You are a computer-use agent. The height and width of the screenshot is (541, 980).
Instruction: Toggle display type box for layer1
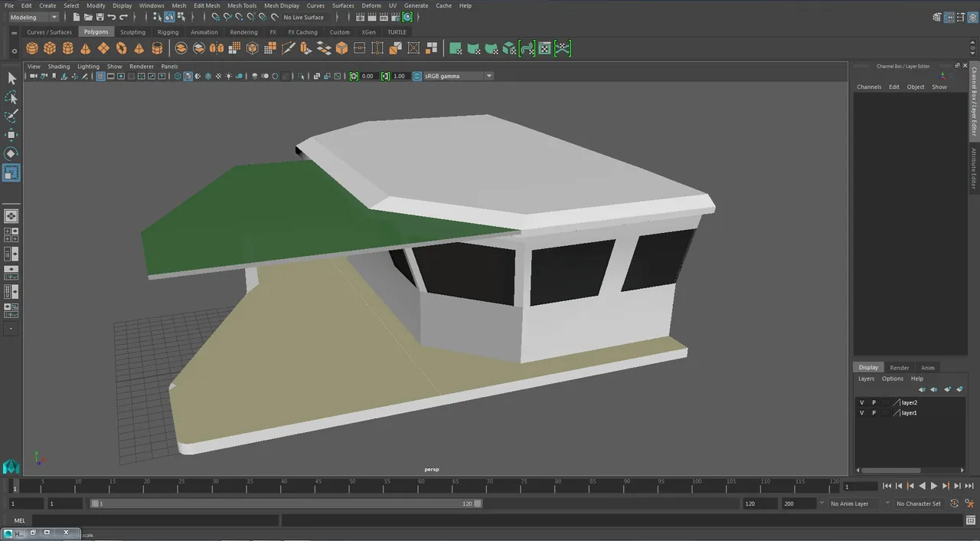(886, 413)
